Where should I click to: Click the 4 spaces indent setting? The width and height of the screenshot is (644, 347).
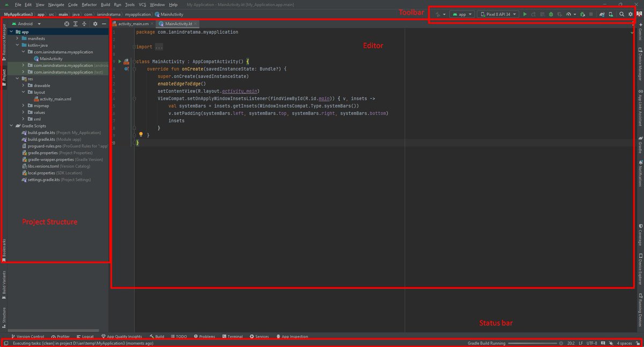coord(625,343)
